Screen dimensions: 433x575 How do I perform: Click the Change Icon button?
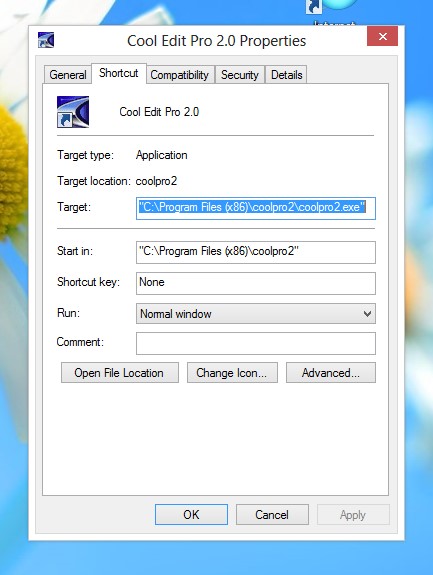click(x=232, y=373)
